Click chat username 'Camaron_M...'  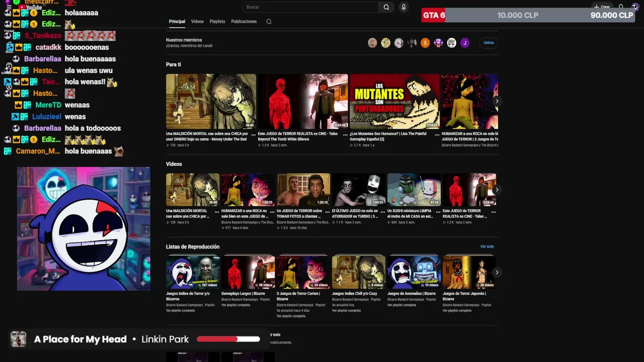point(38,151)
